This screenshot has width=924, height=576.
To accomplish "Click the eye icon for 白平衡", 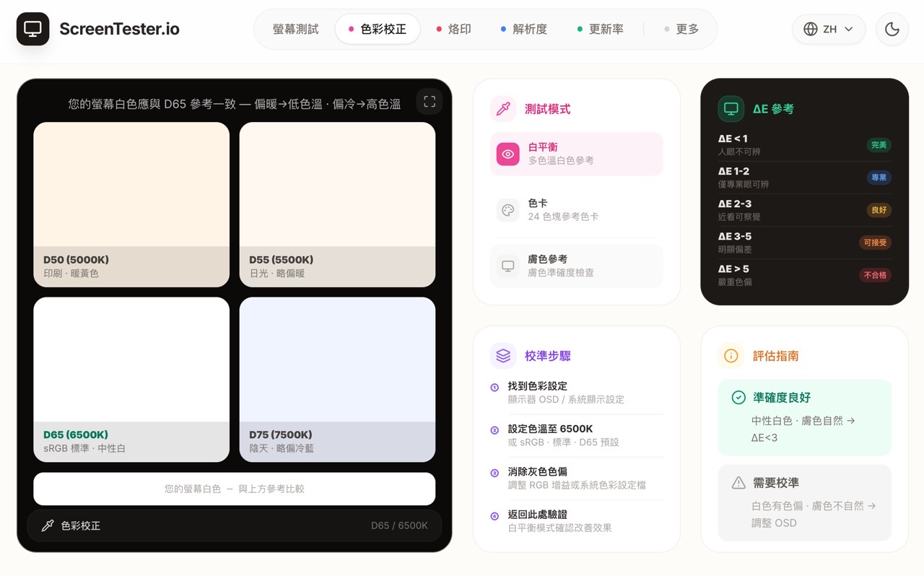I will [508, 154].
